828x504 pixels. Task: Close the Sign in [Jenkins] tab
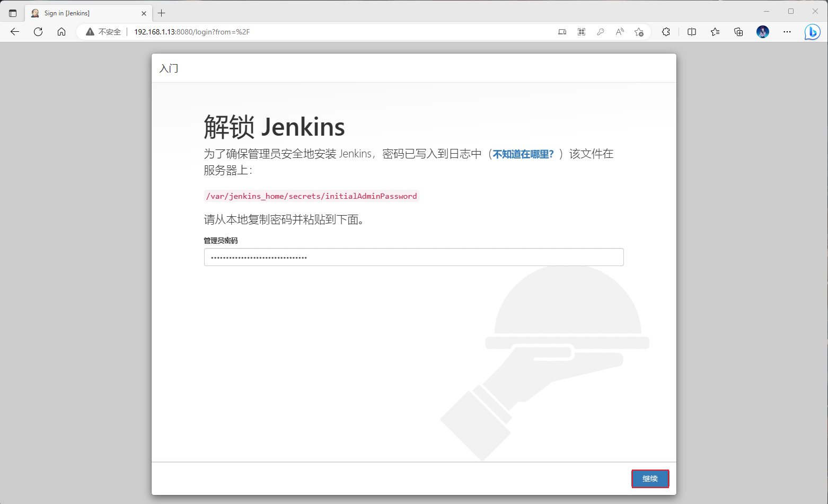144,13
